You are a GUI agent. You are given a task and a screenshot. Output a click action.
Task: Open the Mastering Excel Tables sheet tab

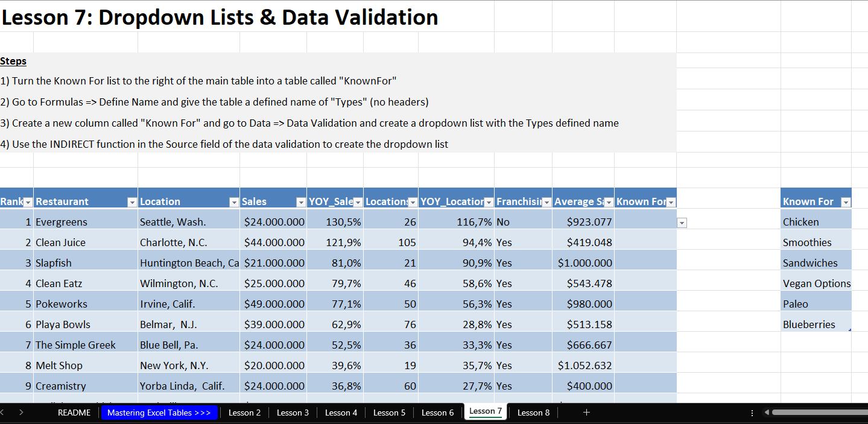pyautogui.click(x=159, y=413)
